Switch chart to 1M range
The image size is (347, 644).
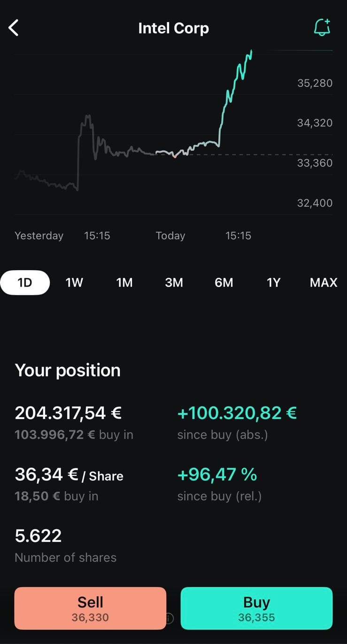pyautogui.click(x=124, y=282)
